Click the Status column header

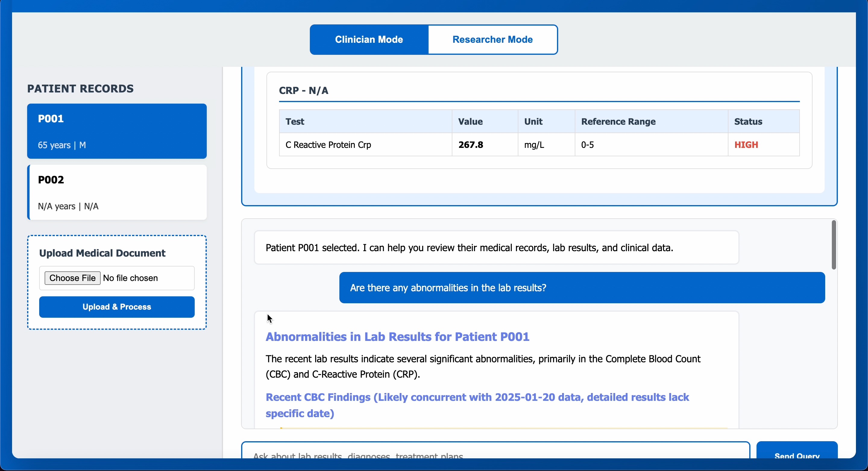(x=748, y=122)
